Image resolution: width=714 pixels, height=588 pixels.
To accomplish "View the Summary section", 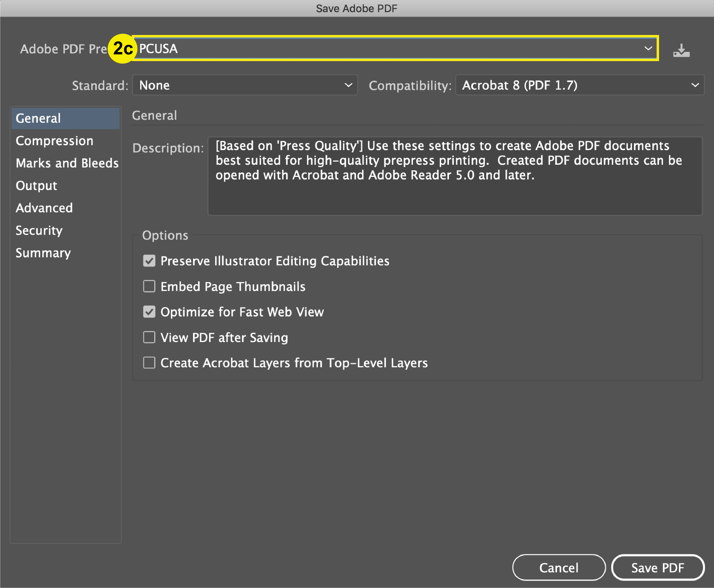I will pyautogui.click(x=65, y=253).
